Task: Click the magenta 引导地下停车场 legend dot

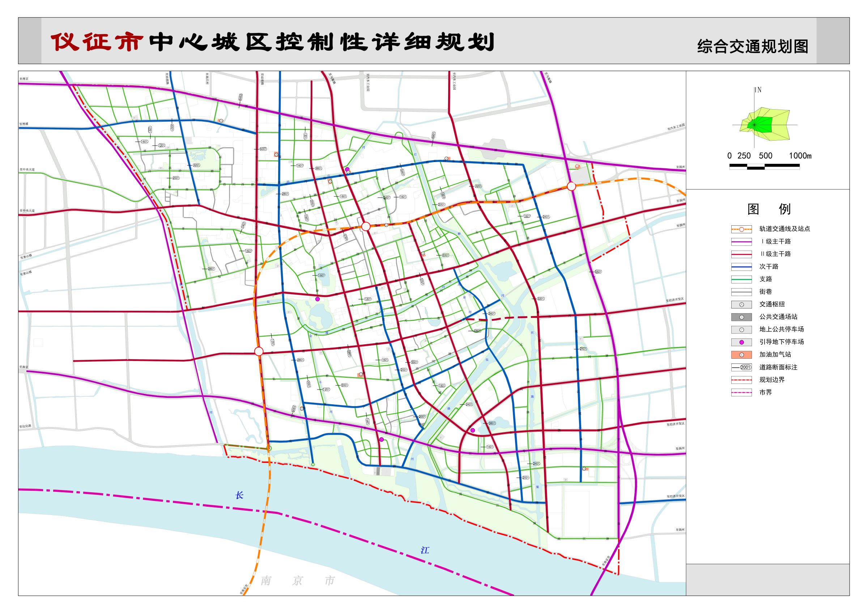Action: click(x=741, y=342)
